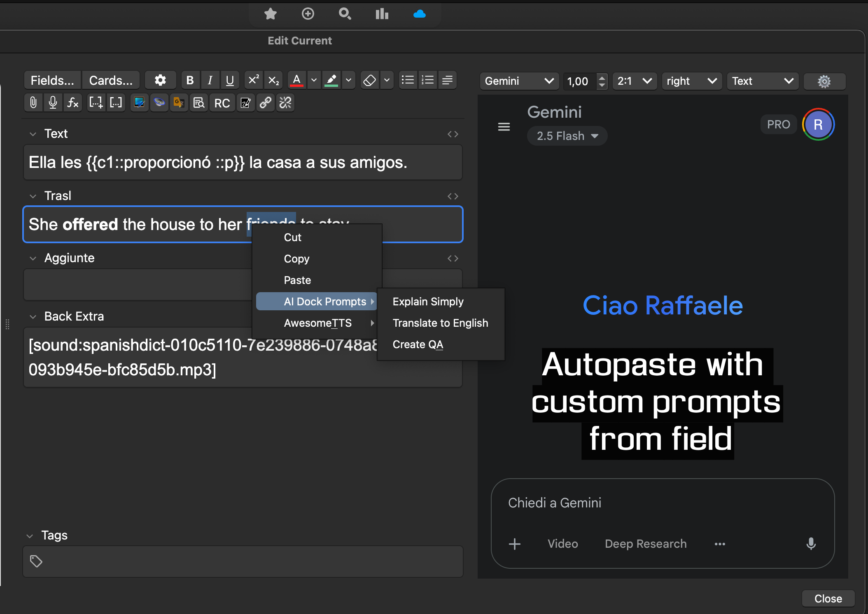Screen dimensions: 868x614
Task: Toggle italic formatting
Action: click(210, 80)
